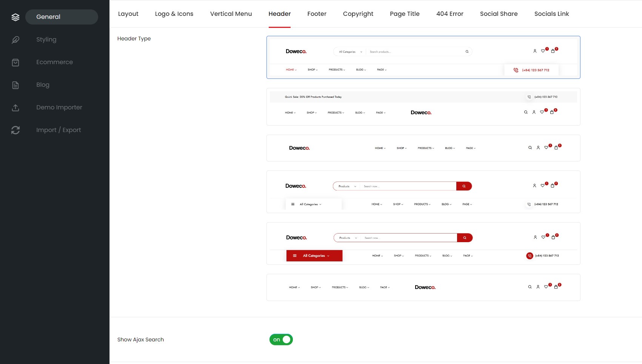Open the Styling settings section
The height and width of the screenshot is (364, 642).
tap(46, 40)
